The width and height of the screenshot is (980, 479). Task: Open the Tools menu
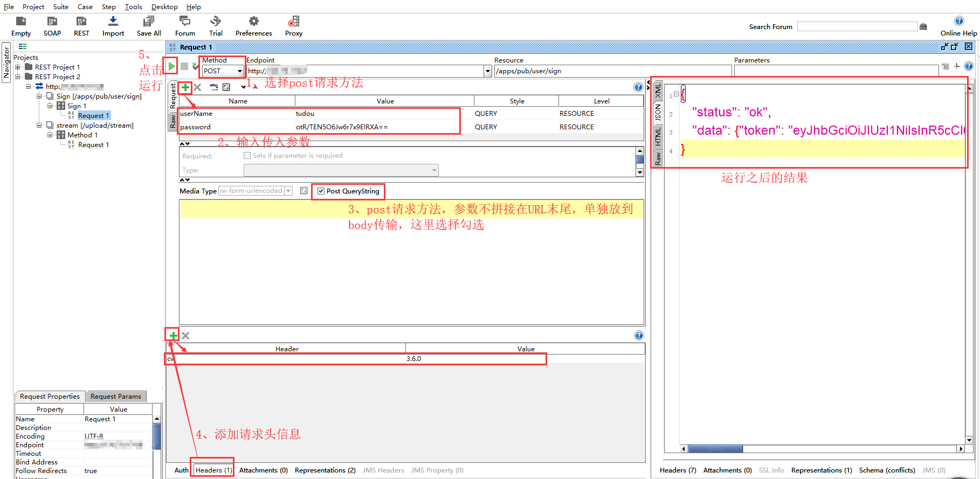click(x=133, y=7)
